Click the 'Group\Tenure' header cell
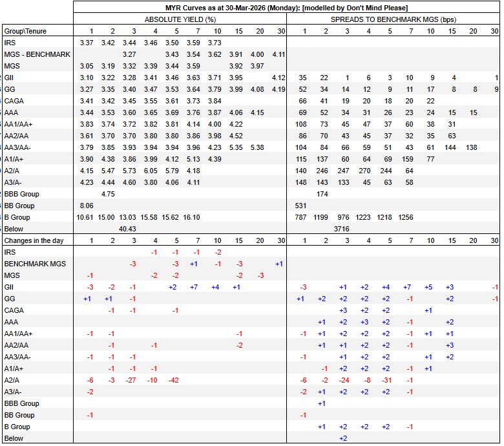This screenshot has height=446, width=504. [25, 31]
